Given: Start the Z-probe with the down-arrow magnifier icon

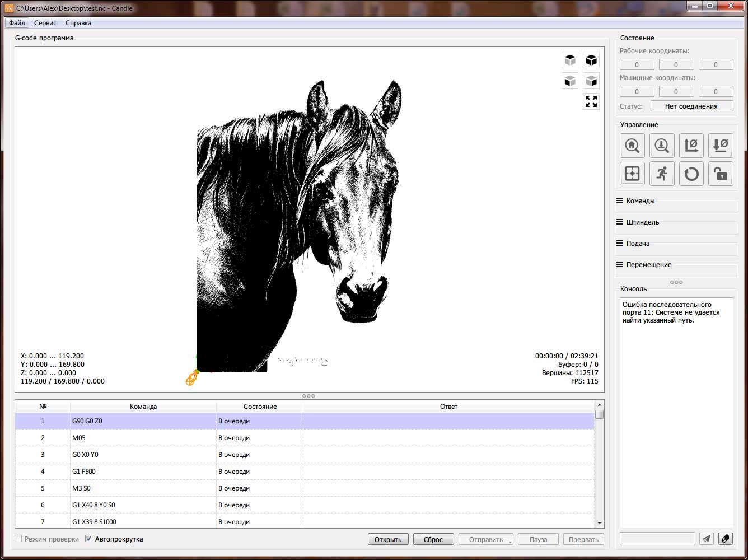Looking at the screenshot, I should pyautogui.click(x=662, y=145).
